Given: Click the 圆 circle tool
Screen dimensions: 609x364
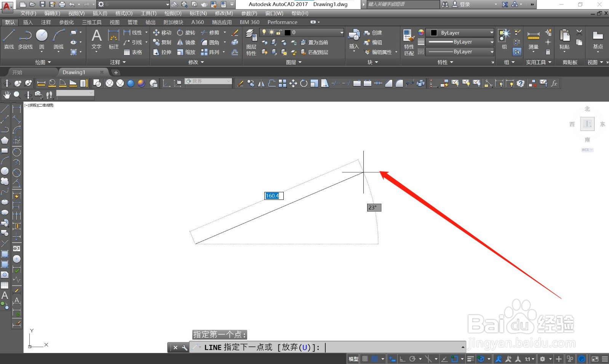Looking at the screenshot, I should (x=42, y=40).
